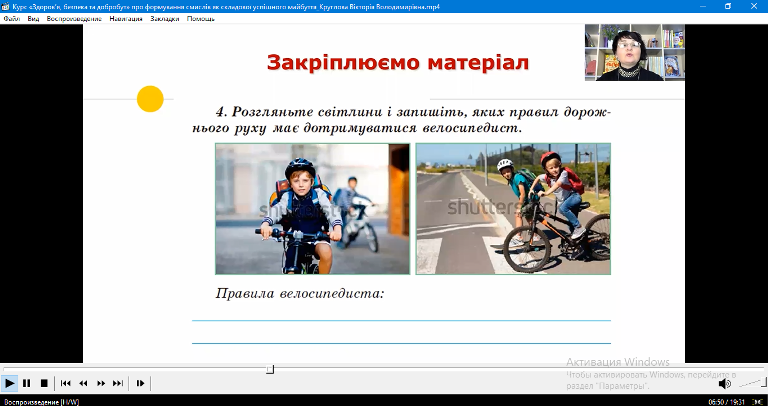Click the right photo of two cyclists
This screenshot has width=768, height=406.
(513, 209)
